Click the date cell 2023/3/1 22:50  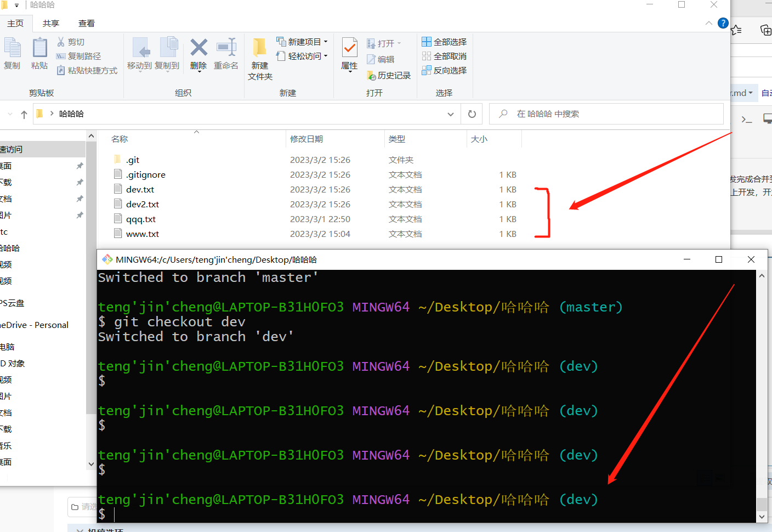tap(320, 219)
